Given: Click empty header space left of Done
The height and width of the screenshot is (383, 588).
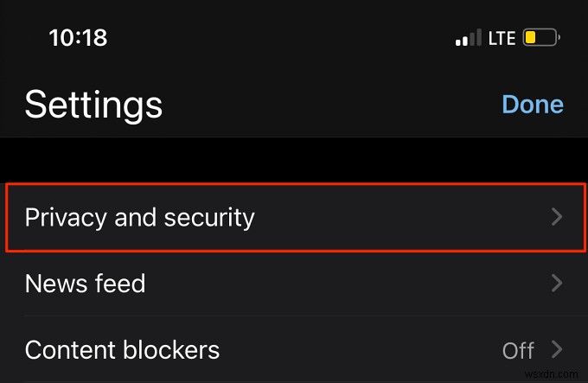Looking at the screenshot, I should click(329, 105).
